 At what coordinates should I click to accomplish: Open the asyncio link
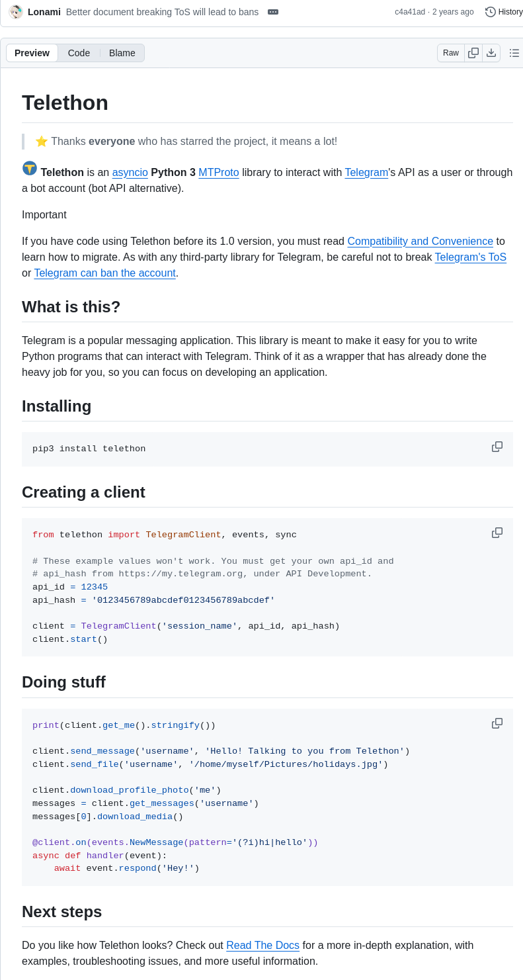130,173
